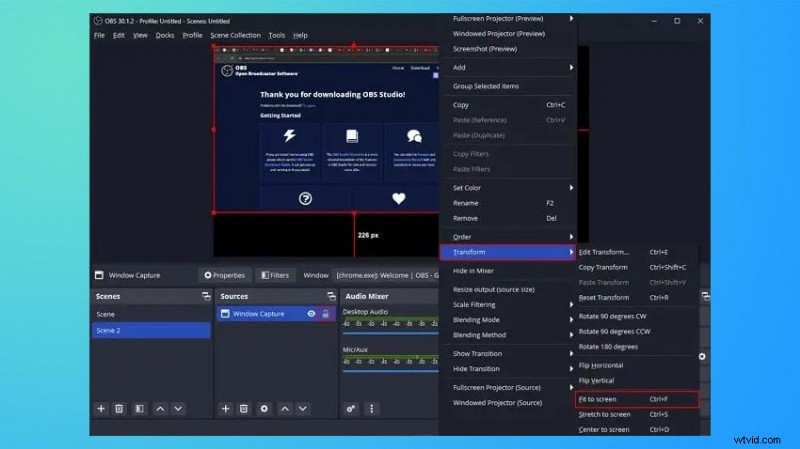The height and width of the screenshot is (449, 800).
Task: Move the source up in the Sources list
Action: pyautogui.click(x=285, y=409)
